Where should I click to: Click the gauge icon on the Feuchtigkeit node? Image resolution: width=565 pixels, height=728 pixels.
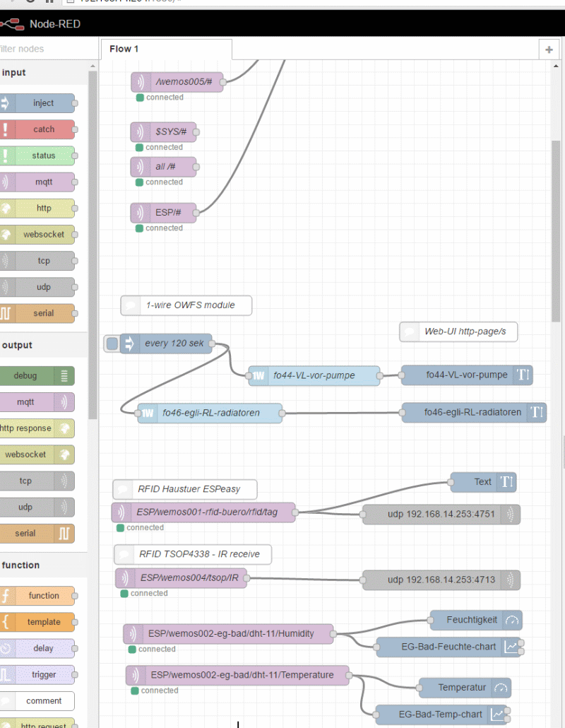[x=512, y=621]
